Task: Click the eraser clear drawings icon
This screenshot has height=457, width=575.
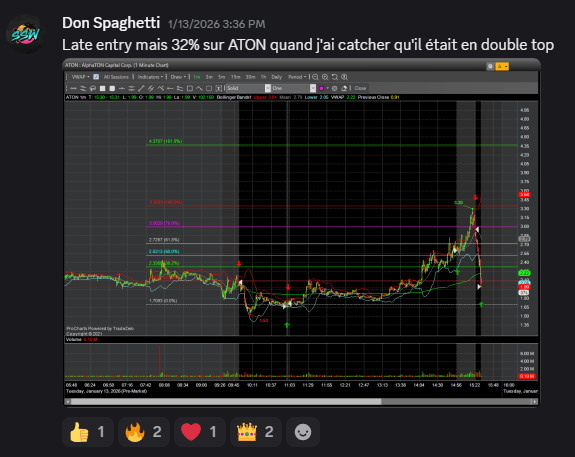Action: 344,88
